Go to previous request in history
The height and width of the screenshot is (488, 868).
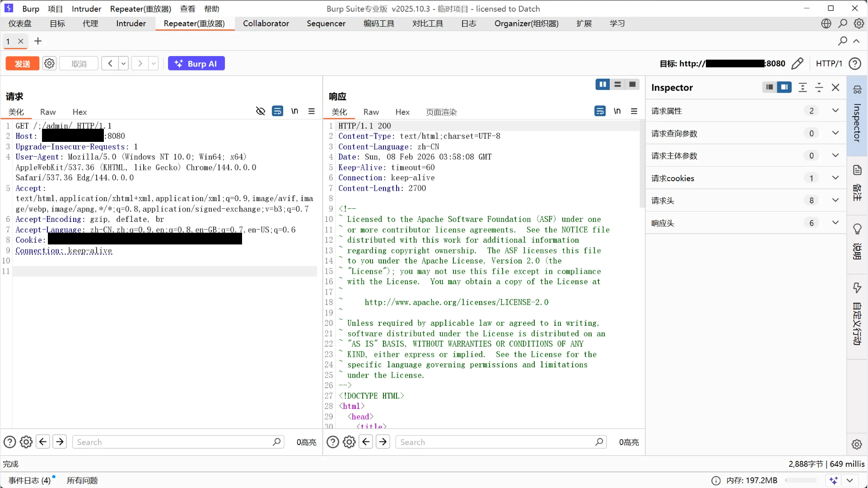110,64
